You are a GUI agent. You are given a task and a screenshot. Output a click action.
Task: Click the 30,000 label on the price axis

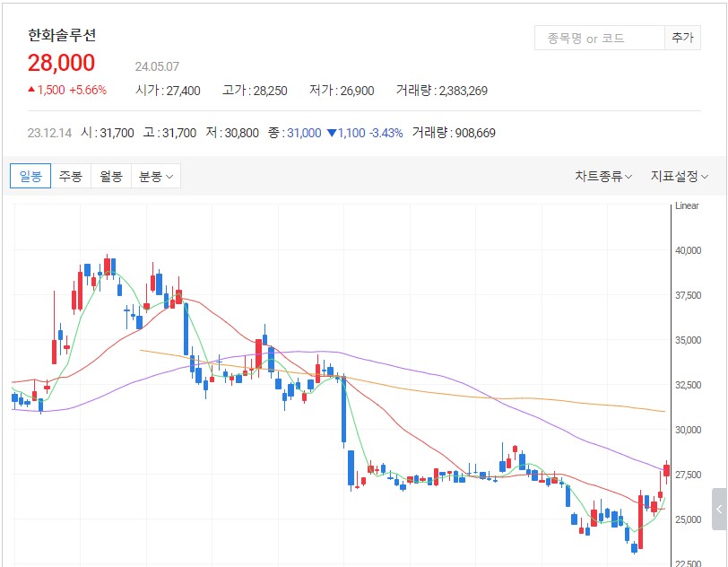coord(688,430)
